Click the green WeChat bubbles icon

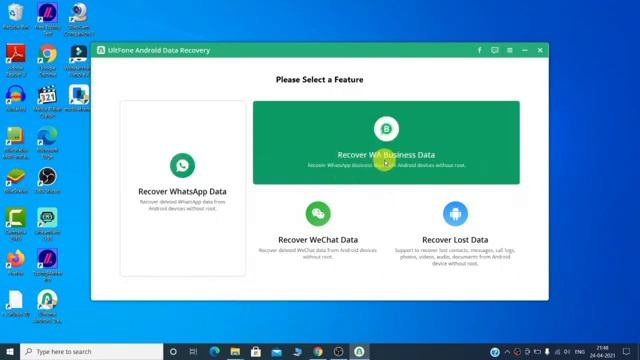318,213
